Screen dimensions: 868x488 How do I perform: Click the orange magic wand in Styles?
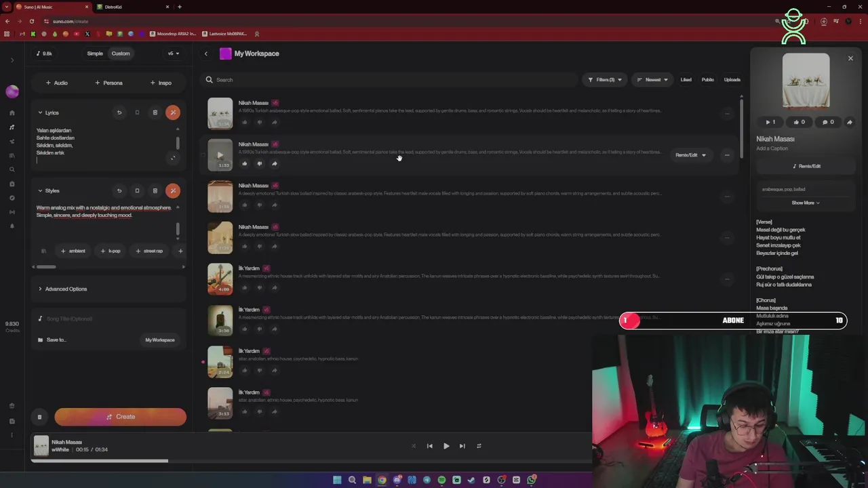click(173, 190)
